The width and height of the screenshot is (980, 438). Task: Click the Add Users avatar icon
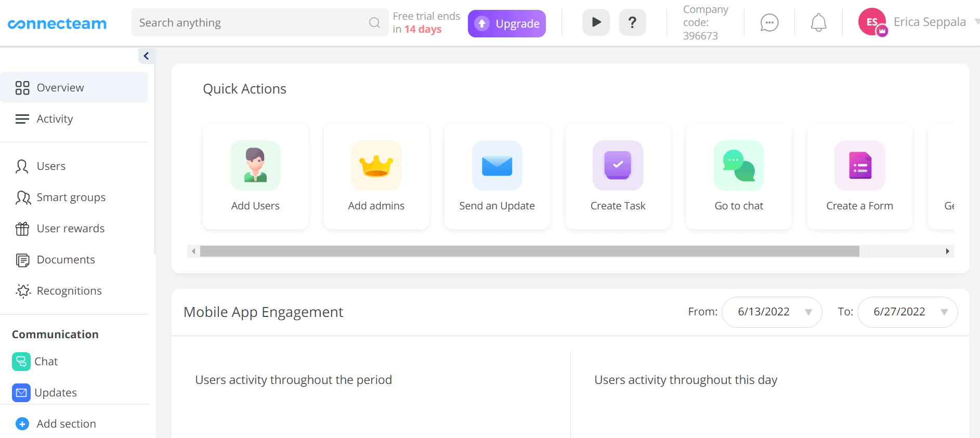pyautogui.click(x=255, y=166)
